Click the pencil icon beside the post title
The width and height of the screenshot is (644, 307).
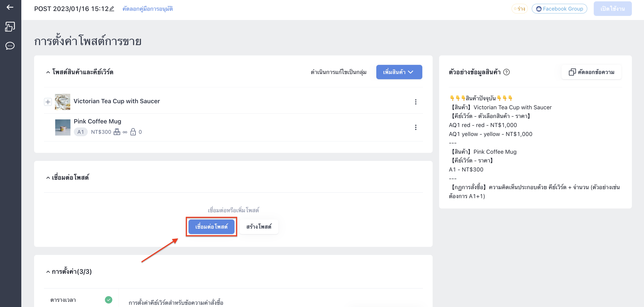(112, 9)
